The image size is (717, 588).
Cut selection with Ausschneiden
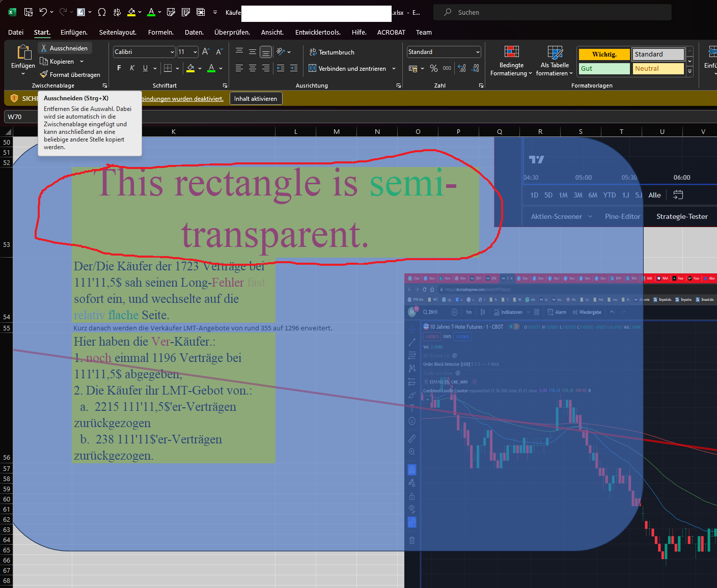click(65, 48)
